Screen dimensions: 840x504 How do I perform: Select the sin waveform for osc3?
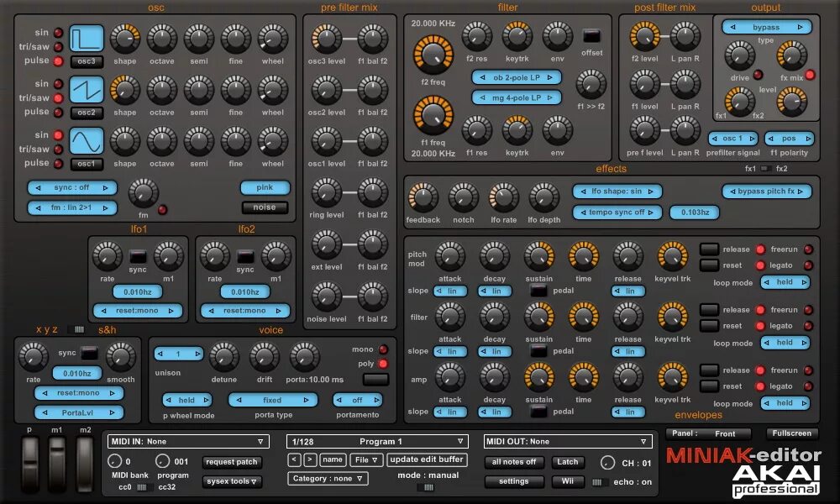pos(58,33)
